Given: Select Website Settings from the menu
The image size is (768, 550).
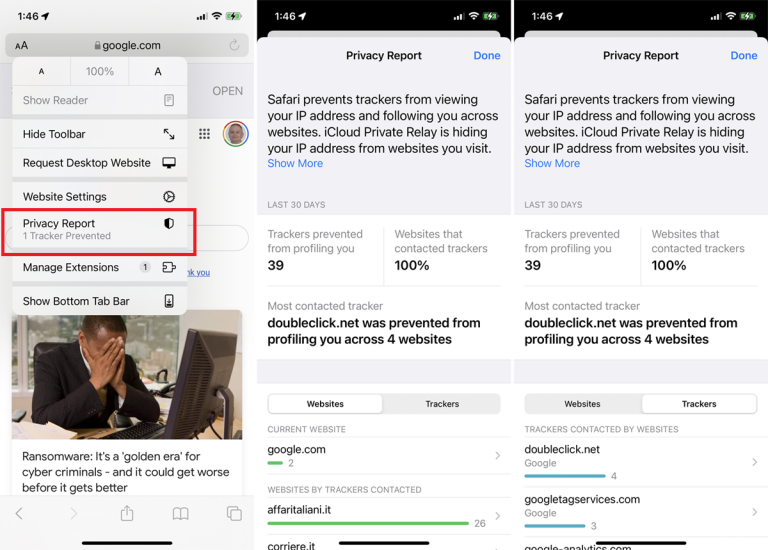Looking at the screenshot, I should (x=98, y=197).
